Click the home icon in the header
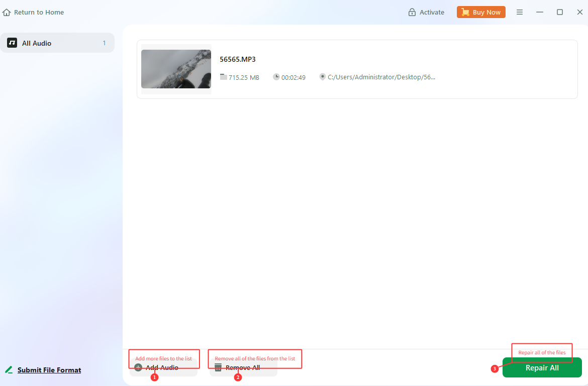Screen dimensions: 588x386 click(x=7, y=13)
